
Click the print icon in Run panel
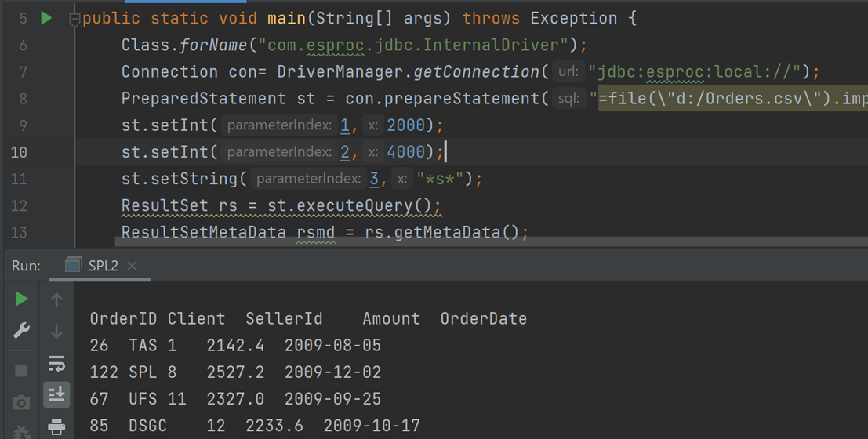56,426
